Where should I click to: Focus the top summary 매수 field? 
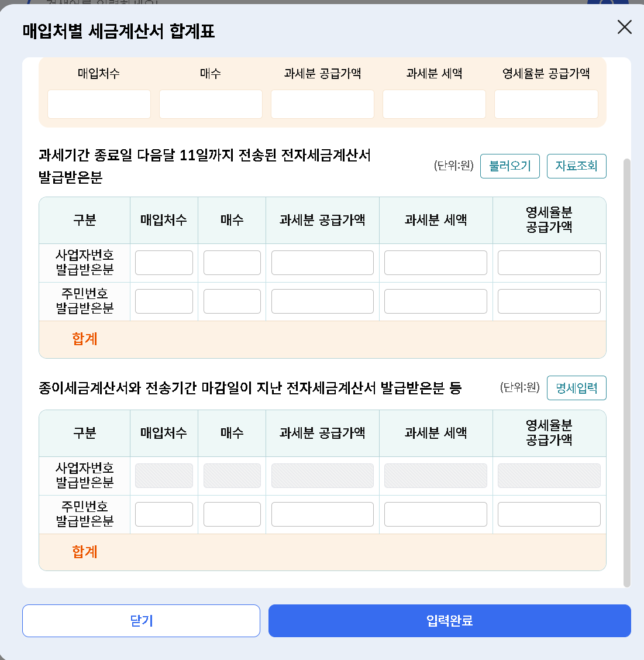211,104
